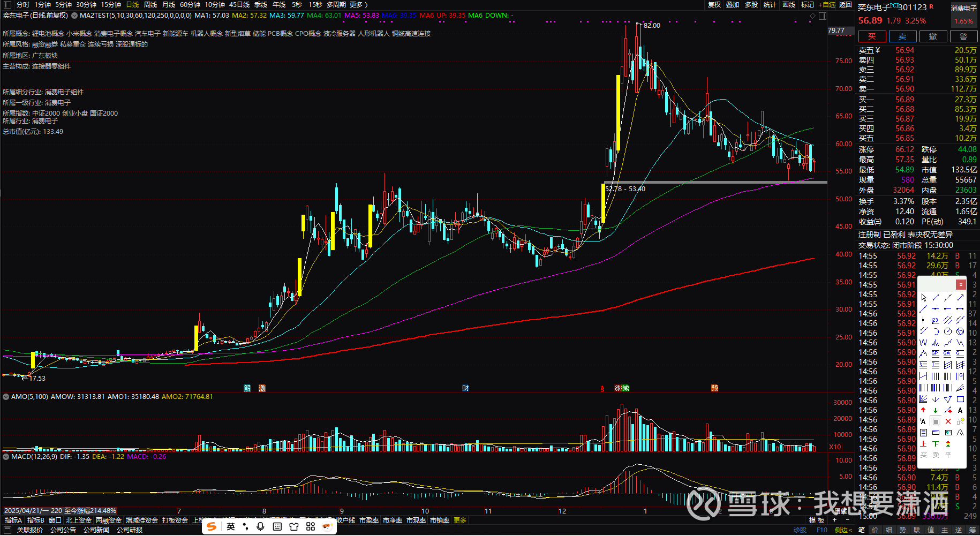The height and width of the screenshot is (536, 980).
Task: Open the Sogou toolbox grid icon
Action: click(x=311, y=526)
